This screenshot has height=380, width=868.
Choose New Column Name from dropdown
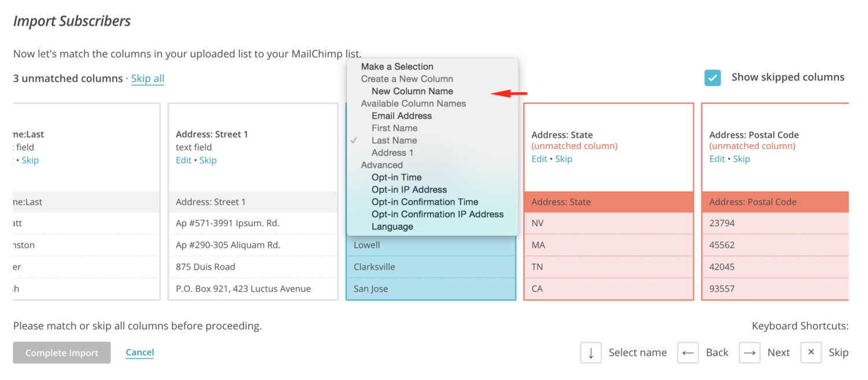pyautogui.click(x=412, y=91)
